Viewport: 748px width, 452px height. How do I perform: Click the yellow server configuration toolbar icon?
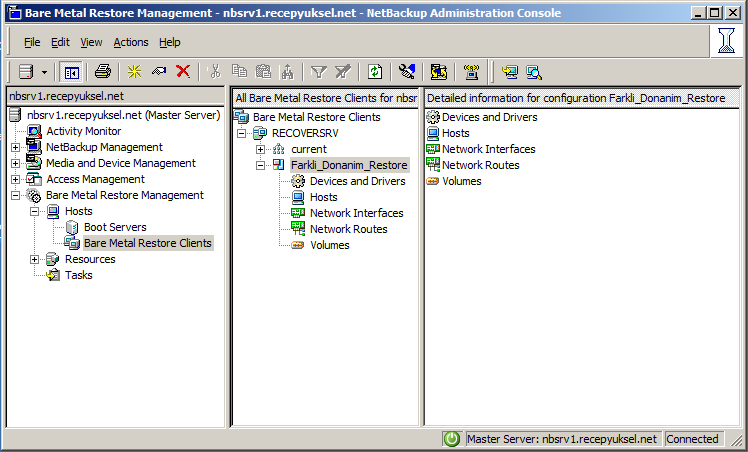coord(439,72)
